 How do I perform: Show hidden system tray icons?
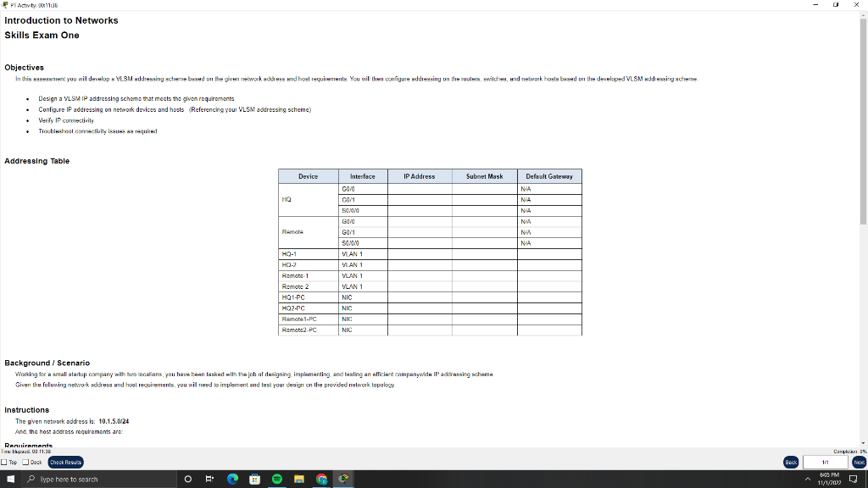pos(808,480)
